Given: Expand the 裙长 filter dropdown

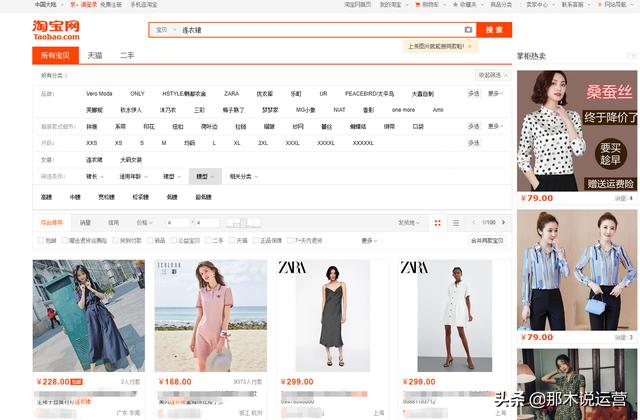Looking at the screenshot, I should point(95,176).
